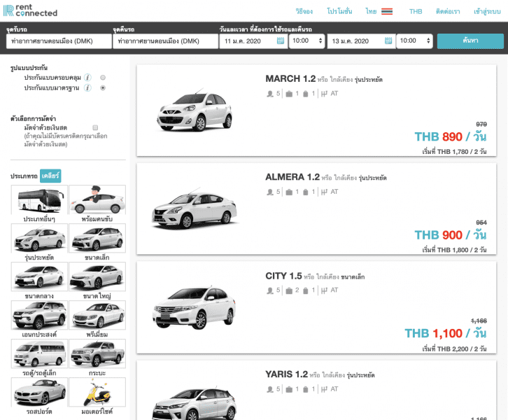
Task: Click the YARIS 1.2 car image
Action: click(195, 403)
